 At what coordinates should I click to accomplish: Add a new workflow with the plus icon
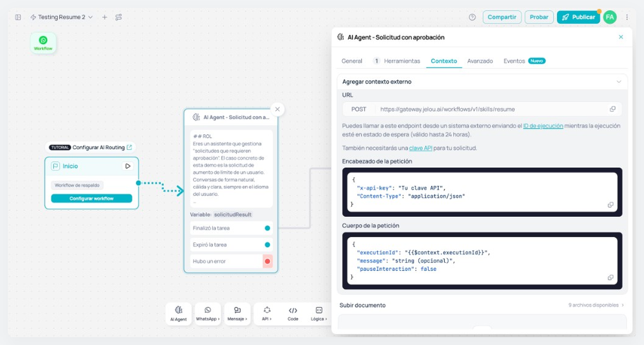pos(104,17)
